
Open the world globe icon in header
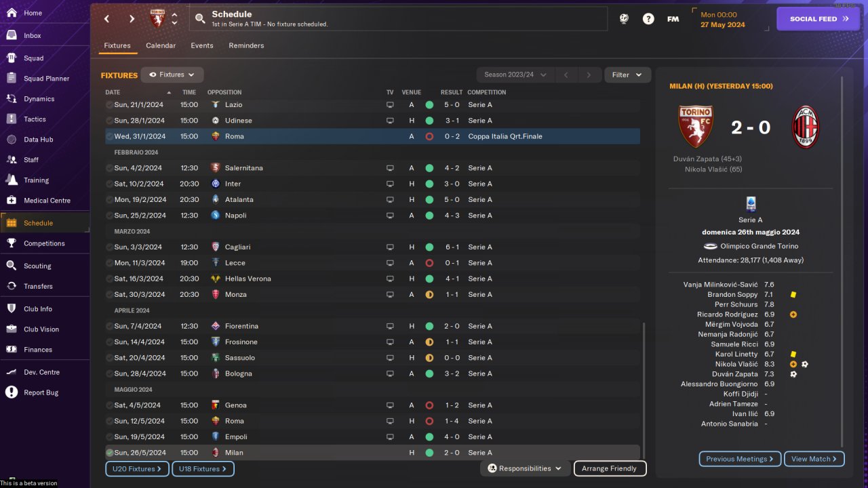624,19
